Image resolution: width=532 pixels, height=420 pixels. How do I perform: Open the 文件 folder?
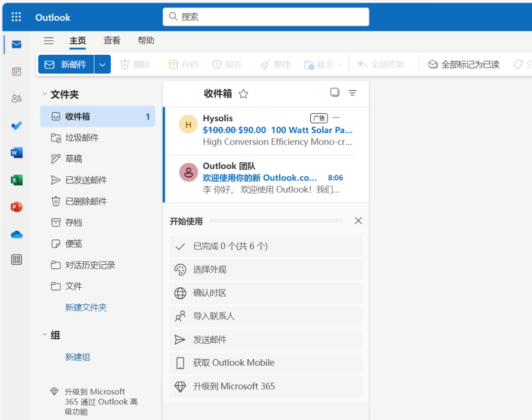coord(98,286)
